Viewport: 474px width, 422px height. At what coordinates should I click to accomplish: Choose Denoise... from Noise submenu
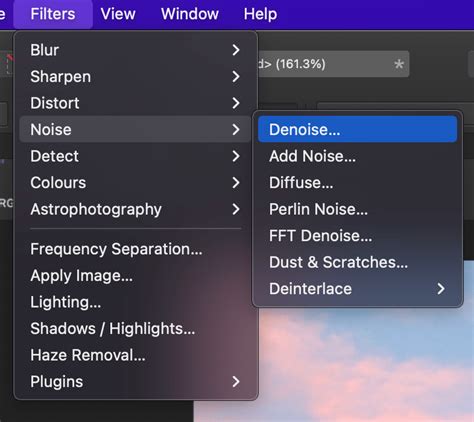[x=357, y=129]
